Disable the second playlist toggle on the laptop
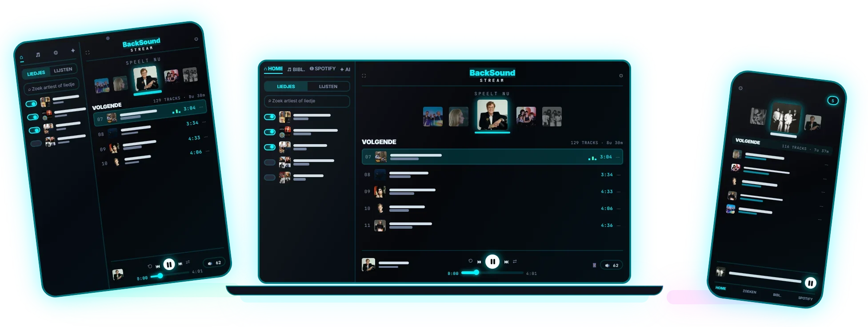Viewport: 868px width, 327px height. point(270,132)
